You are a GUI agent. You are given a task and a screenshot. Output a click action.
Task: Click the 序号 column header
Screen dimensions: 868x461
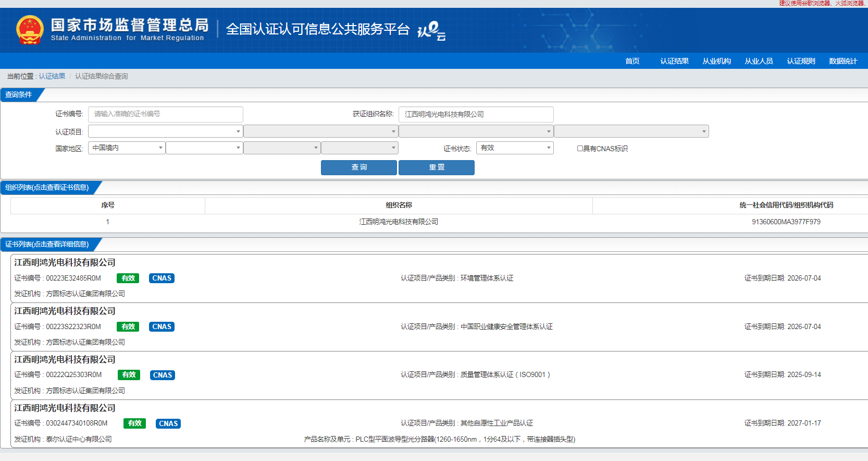[108, 205]
